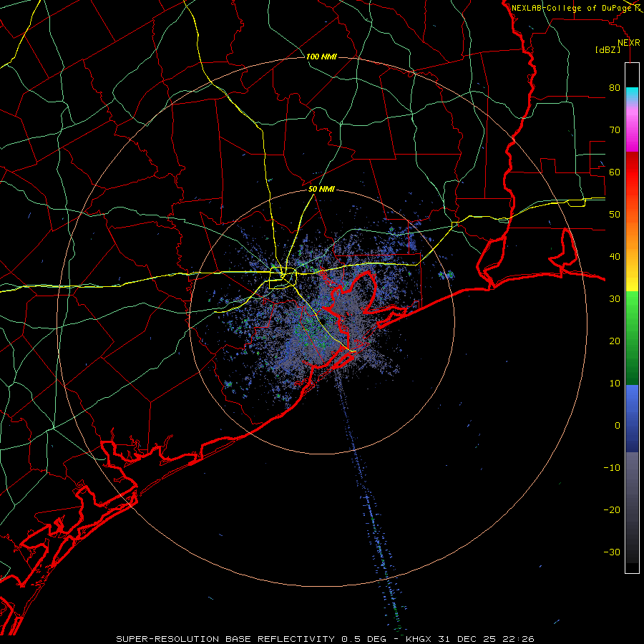Click the 70 dBZ scale label

pyautogui.click(x=615, y=130)
